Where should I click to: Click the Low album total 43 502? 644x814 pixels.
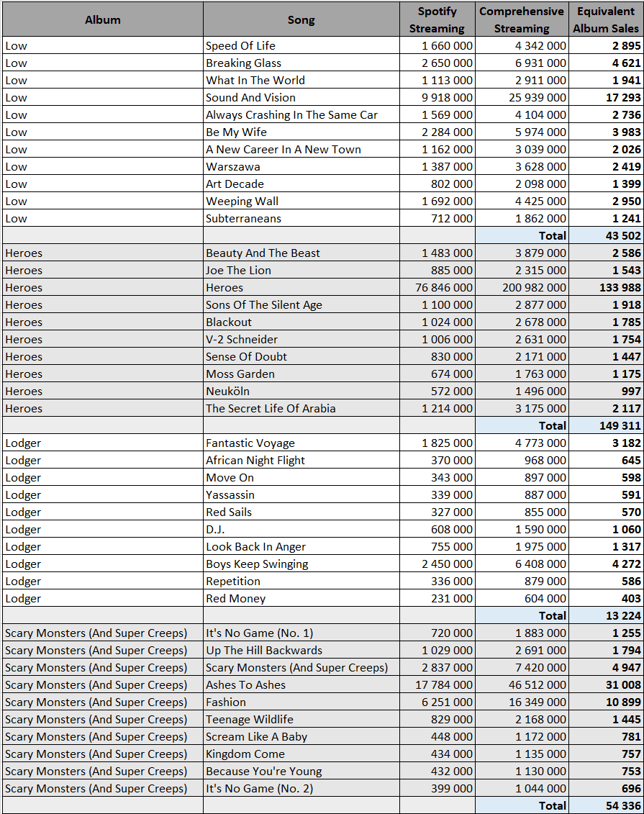(606, 235)
